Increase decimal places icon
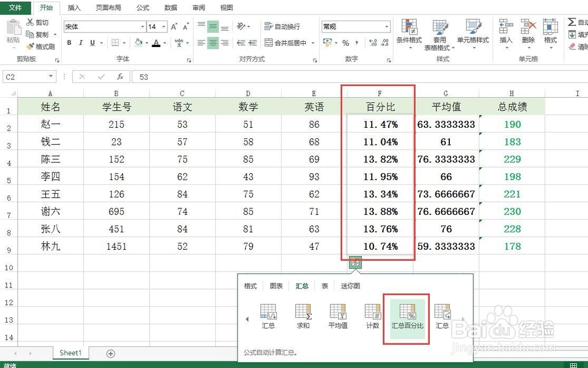This screenshot has height=368, width=588. pyautogui.click(x=373, y=43)
